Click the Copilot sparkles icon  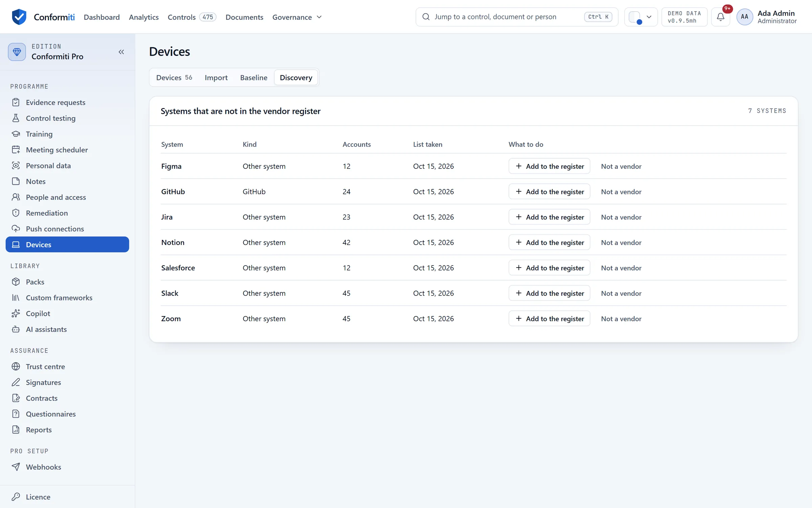coord(16,313)
